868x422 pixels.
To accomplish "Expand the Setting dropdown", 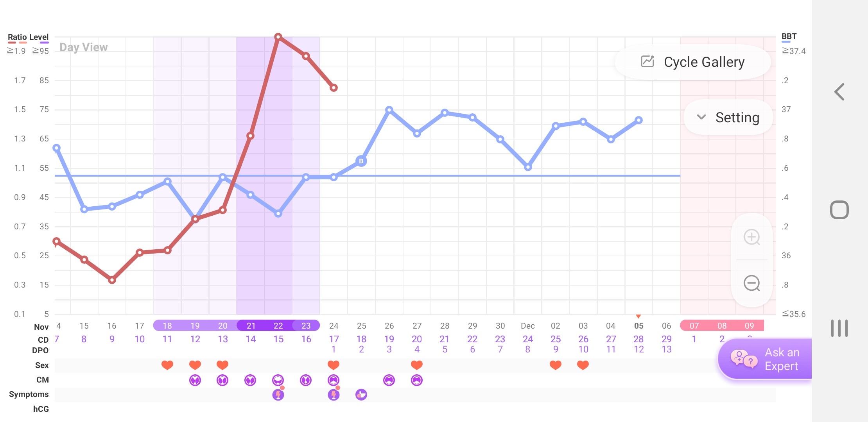I will (x=728, y=117).
